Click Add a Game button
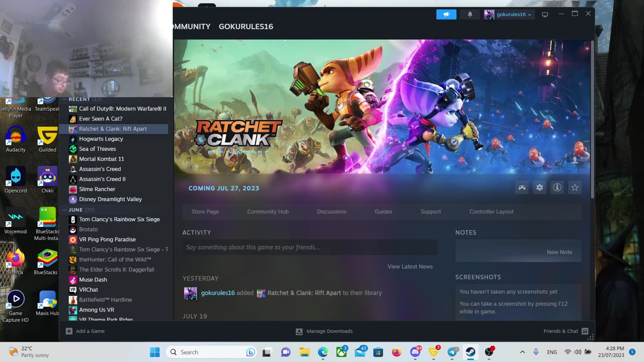Image resolution: width=644 pixels, height=362 pixels. click(85, 331)
